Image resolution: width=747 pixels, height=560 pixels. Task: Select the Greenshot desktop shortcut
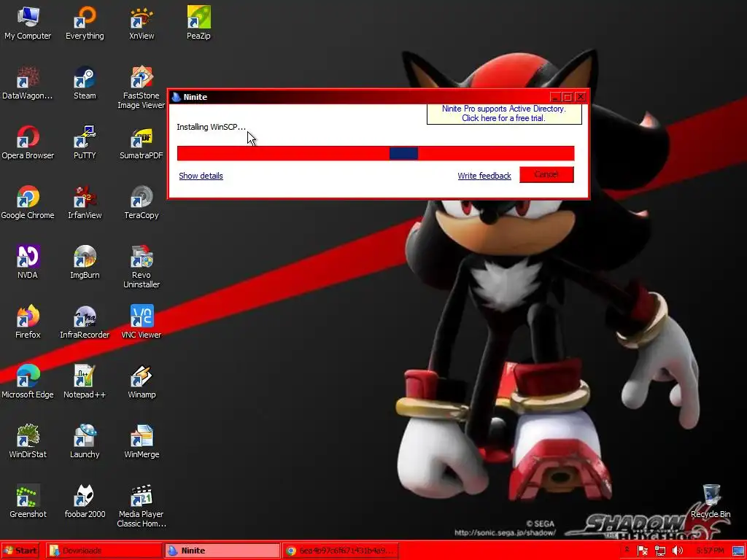pyautogui.click(x=28, y=502)
